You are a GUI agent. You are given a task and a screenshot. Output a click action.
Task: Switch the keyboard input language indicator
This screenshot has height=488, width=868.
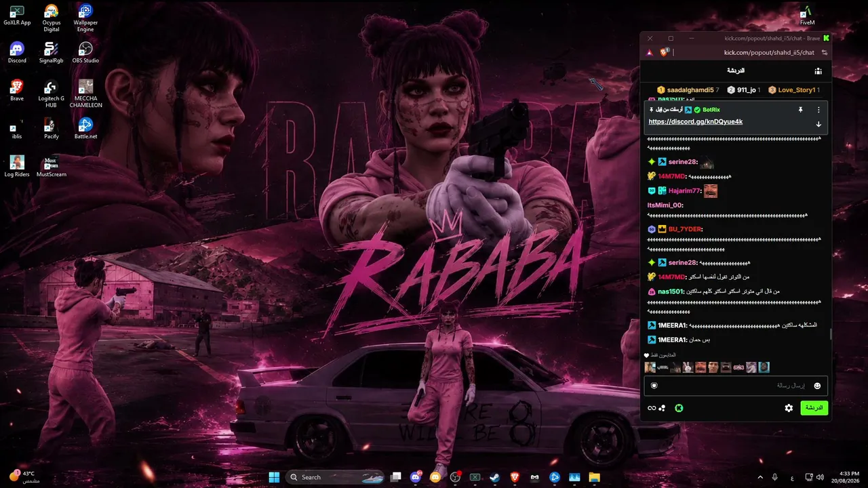coord(793,477)
